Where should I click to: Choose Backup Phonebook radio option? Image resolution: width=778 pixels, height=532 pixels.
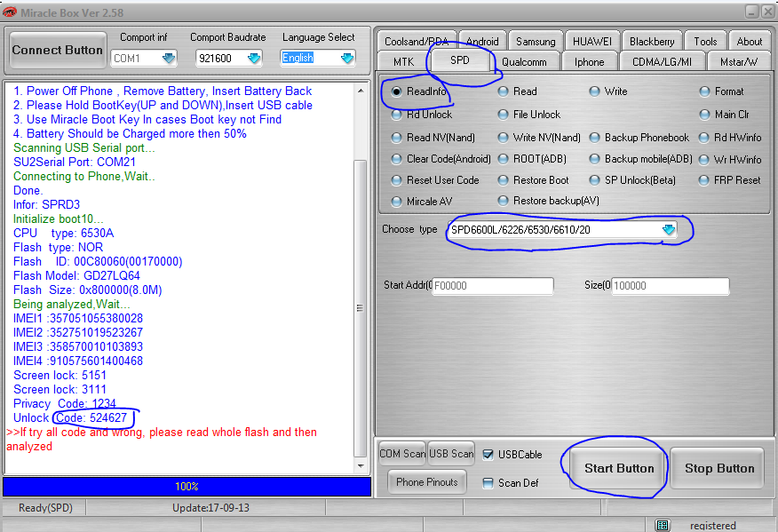(x=594, y=138)
